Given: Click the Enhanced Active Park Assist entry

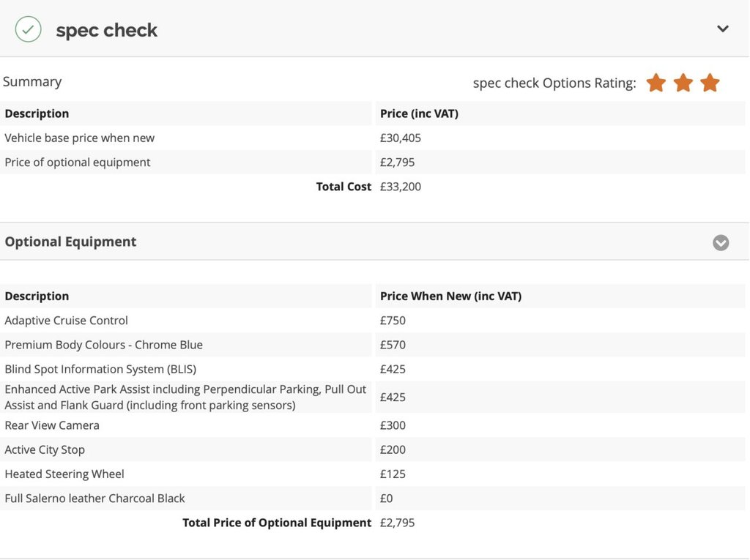Looking at the screenshot, I should coord(185,397).
